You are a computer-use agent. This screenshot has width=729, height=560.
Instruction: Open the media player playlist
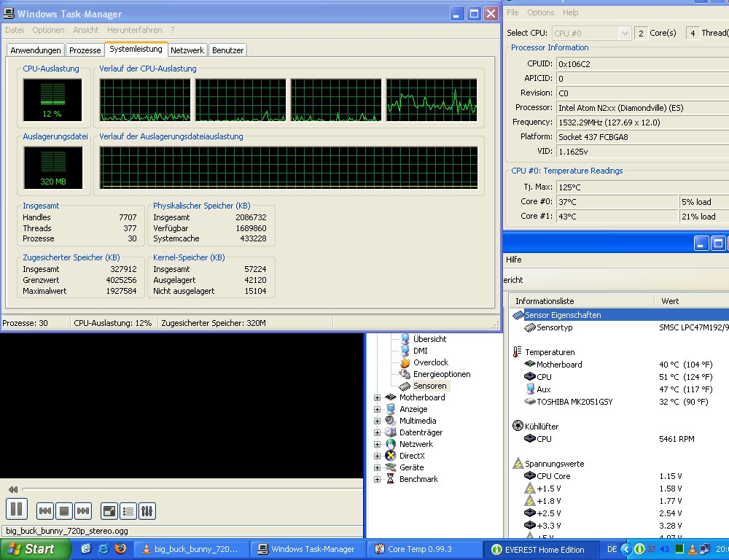click(x=128, y=511)
